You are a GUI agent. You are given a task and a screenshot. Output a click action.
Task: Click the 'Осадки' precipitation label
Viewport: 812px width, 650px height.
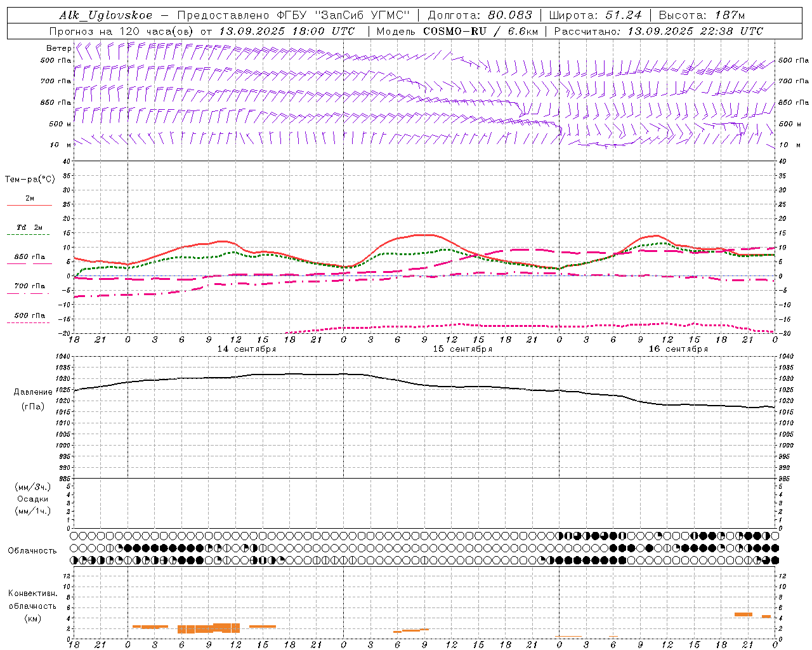[x=33, y=499]
